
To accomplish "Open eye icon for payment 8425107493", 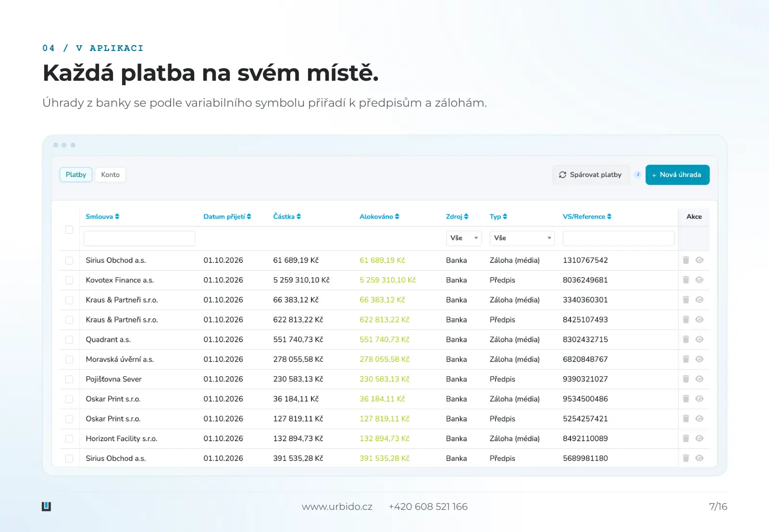I will pos(699,320).
